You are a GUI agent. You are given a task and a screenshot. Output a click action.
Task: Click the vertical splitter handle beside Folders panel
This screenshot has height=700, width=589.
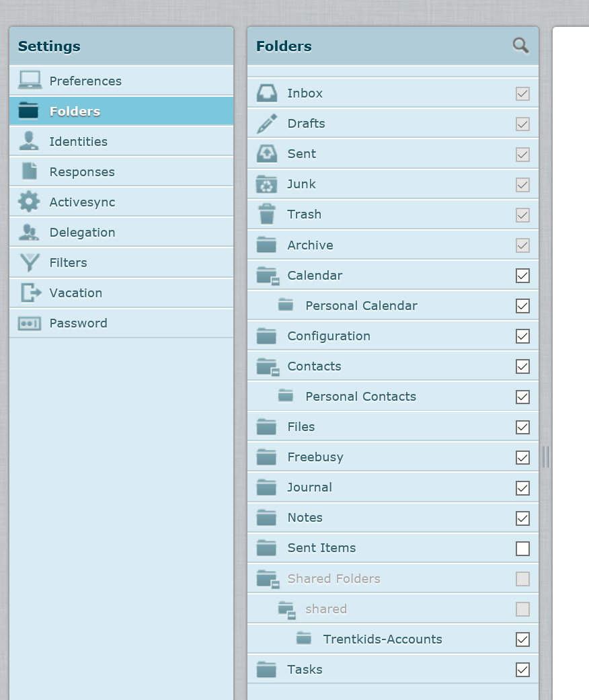click(545, 457)
